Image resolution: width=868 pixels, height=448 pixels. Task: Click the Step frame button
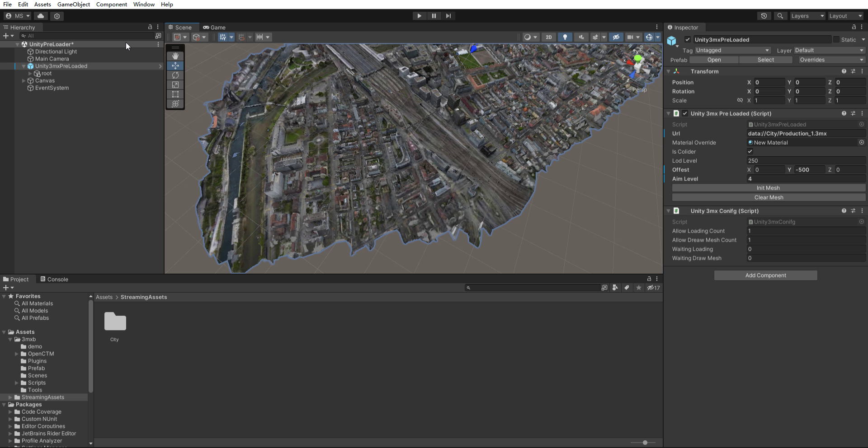coord(448,16)
